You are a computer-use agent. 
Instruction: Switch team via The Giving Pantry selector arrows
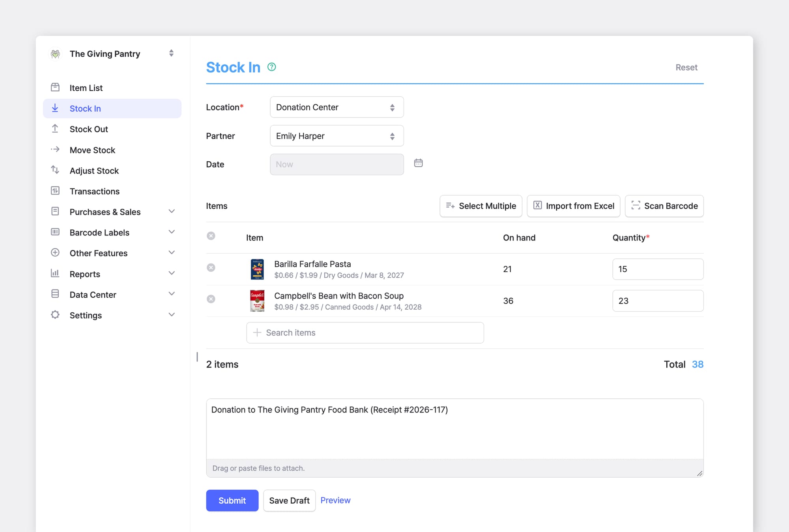coord(171,53)
